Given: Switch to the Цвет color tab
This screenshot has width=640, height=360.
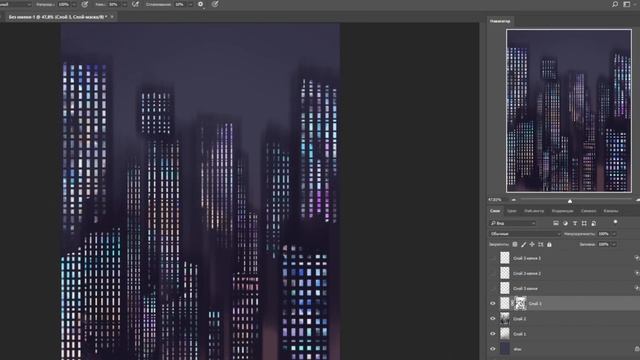Looking at the screenshot, I should point(511,211).
